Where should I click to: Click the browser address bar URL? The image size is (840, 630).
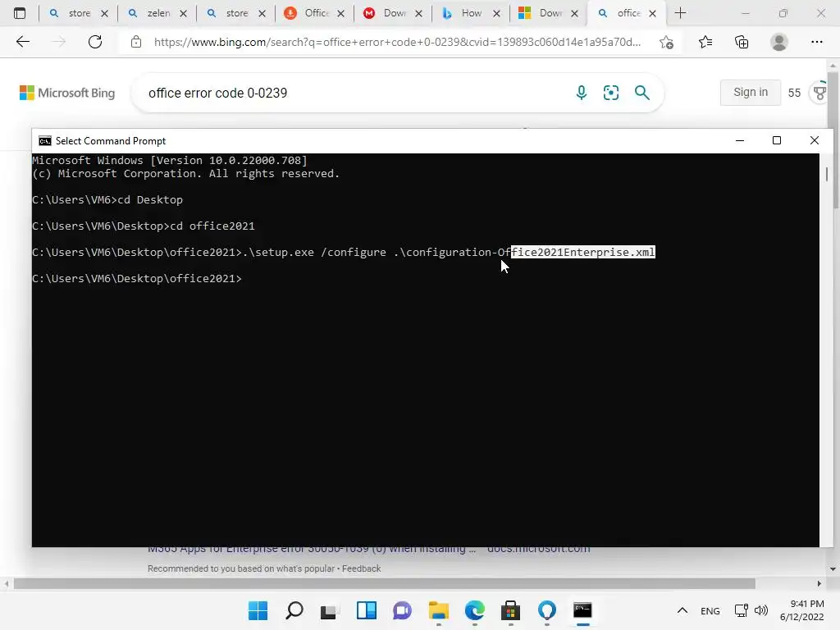pyautogui.click(x=397, y=42)
